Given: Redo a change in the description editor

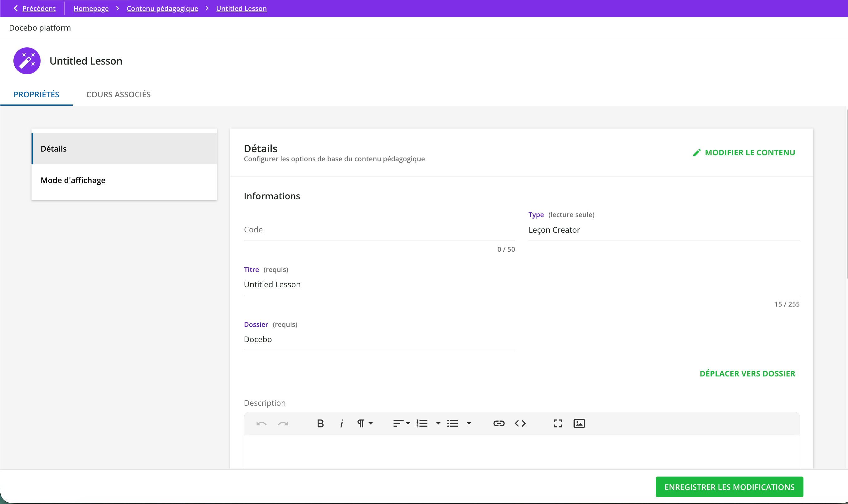Looking at the screenshot, I should [x=283, y=423].
